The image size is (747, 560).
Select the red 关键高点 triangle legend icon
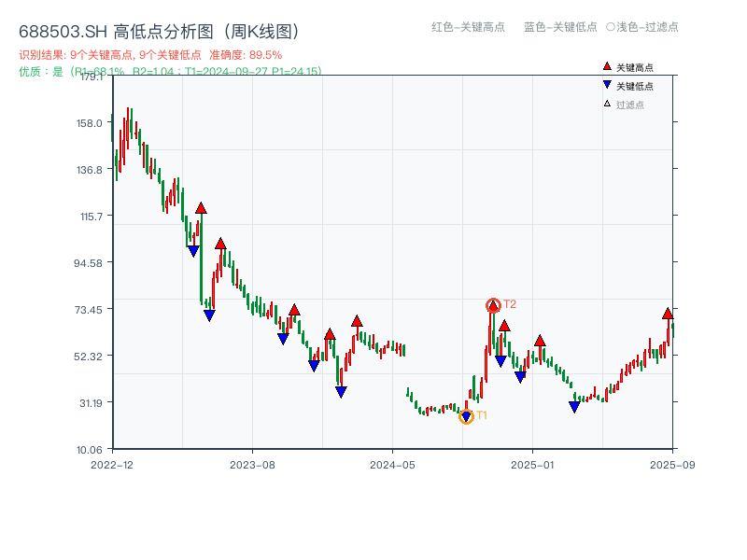click(607, 66)
